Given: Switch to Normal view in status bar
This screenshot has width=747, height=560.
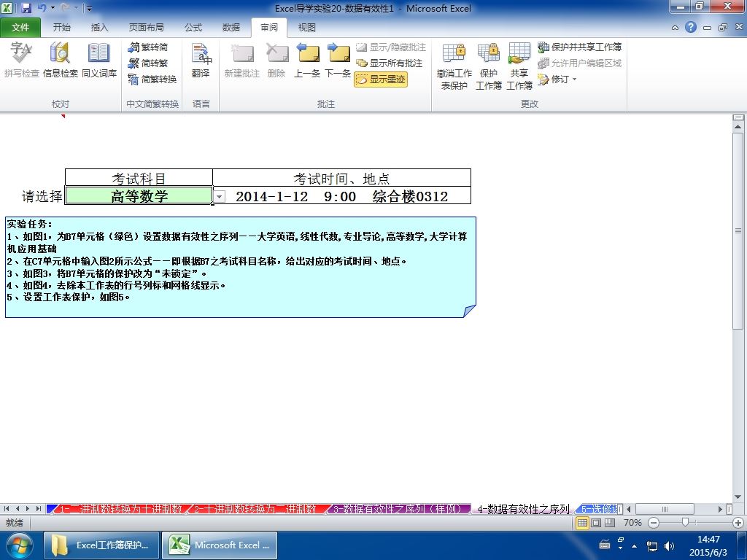Looking at the screenshot, I should 582,523.
